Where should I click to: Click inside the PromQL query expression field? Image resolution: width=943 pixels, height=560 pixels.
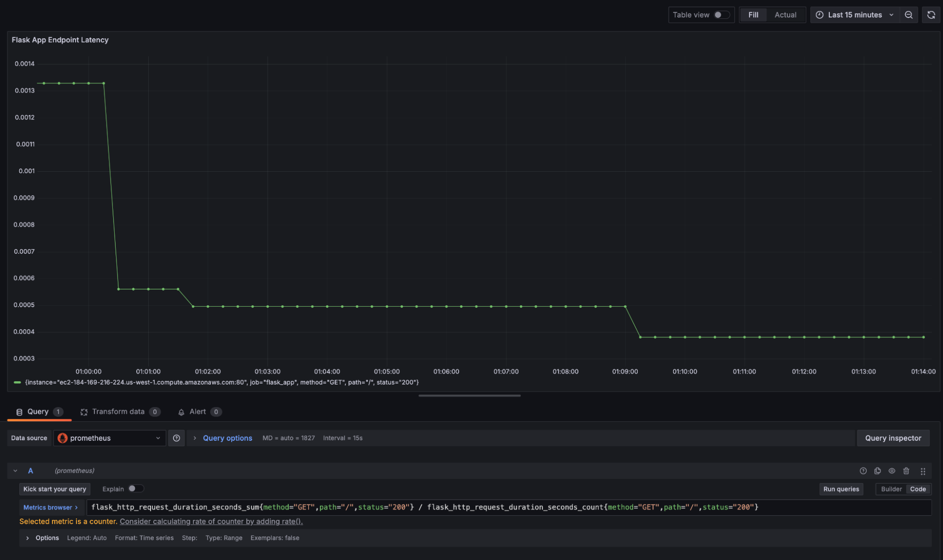[425, 507]
